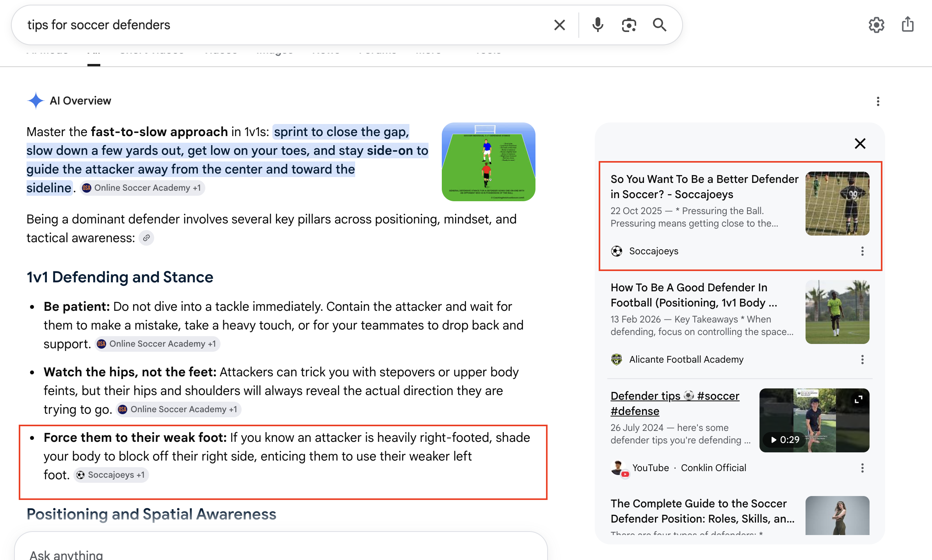This screenshot has height=560, width=932.
Task: Click the '1v1 Defending and Stance' heading
Action: coord(120,277)
